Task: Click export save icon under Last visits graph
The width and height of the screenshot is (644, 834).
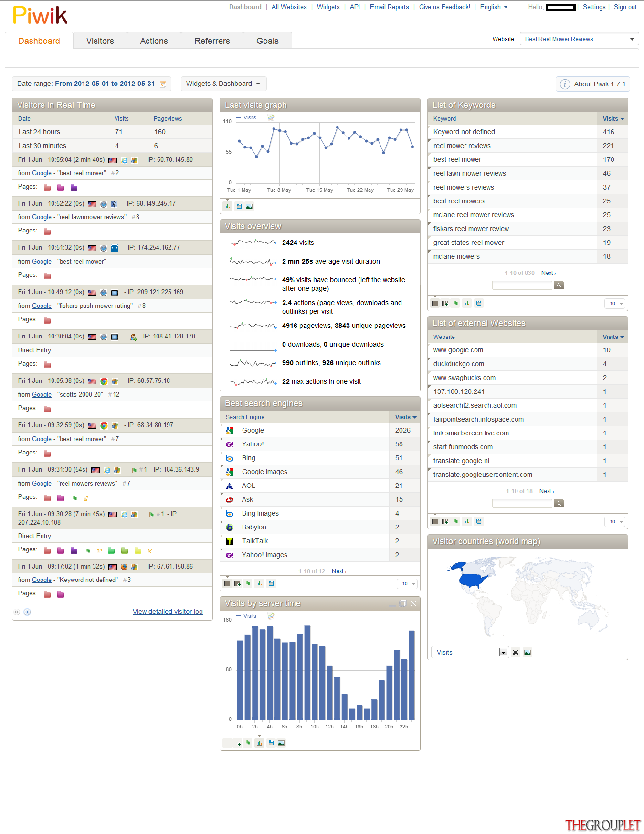Action: (239, 206)
